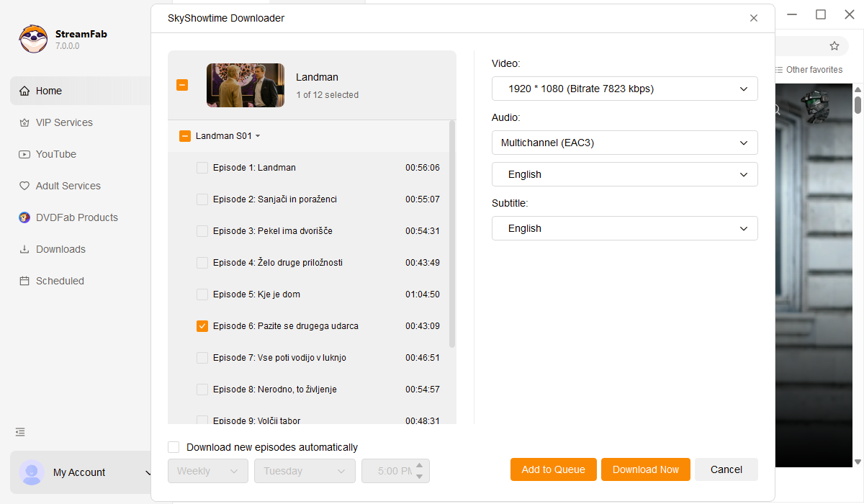Viewport: 864px width, 504px height.
Task: Open the audio language dropdown showing English
Action: coord(624,174)
